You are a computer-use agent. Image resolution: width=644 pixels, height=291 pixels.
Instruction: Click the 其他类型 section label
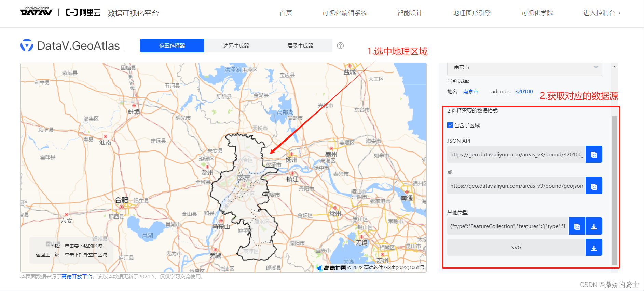(x=457, y=212)
